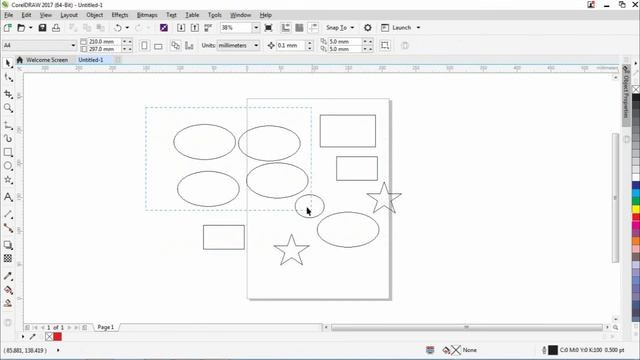Screen dimensions: 640x360
Task: Click the red document palette swatch
Action: pyautogui.click(x=58, y=337)
